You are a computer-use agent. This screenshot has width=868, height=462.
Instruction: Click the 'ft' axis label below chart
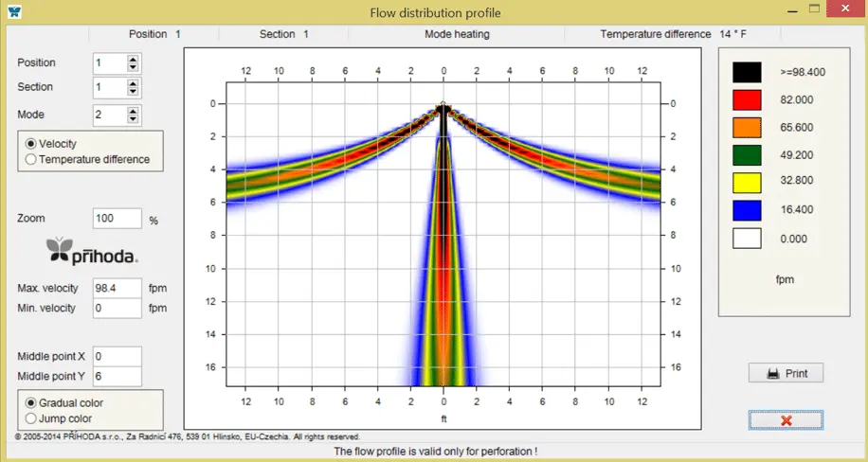click(443, 419)
